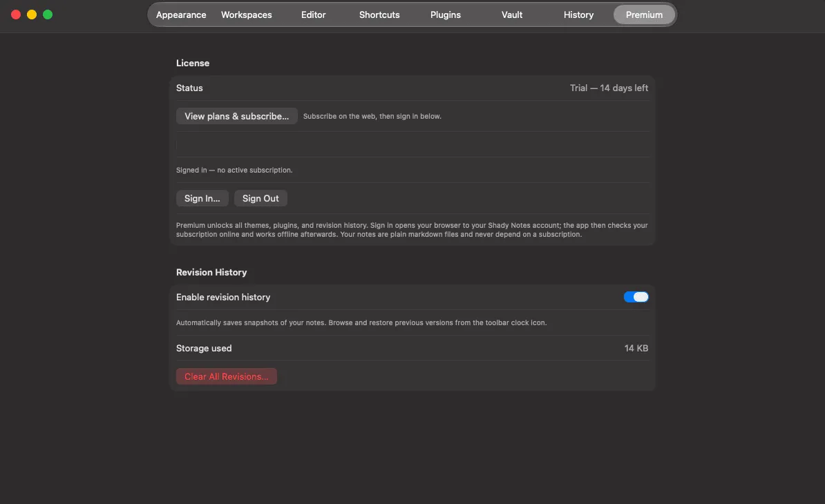The height and width of the screenshot is (504, 825).
Task: Click the Trial 14 days left status
Action: [609, 88]
